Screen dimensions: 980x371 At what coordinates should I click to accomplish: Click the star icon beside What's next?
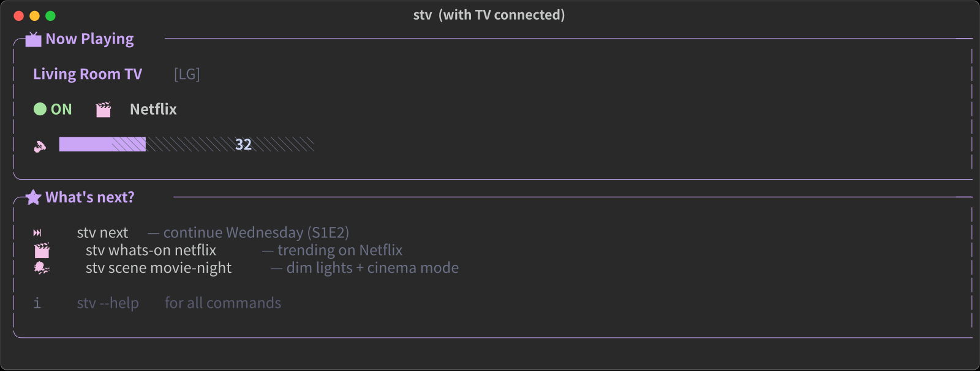32,196
